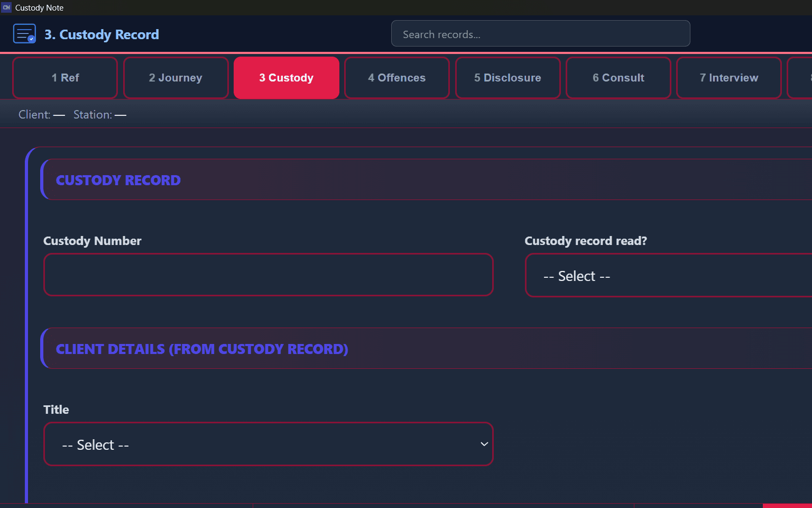Click the 'Custody record read?' field label

coord(585,241)
